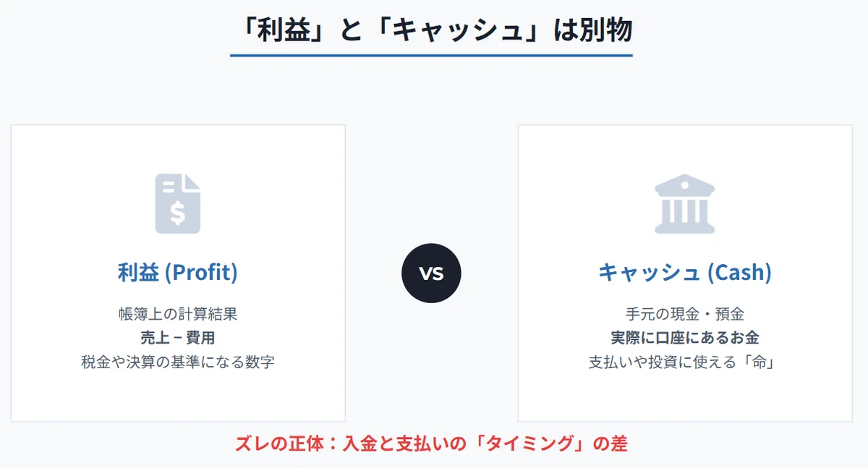This screenshot has height=468, width=868.
Task: Click the text 帳簿上の計算結果
Action: click(178, 314)
